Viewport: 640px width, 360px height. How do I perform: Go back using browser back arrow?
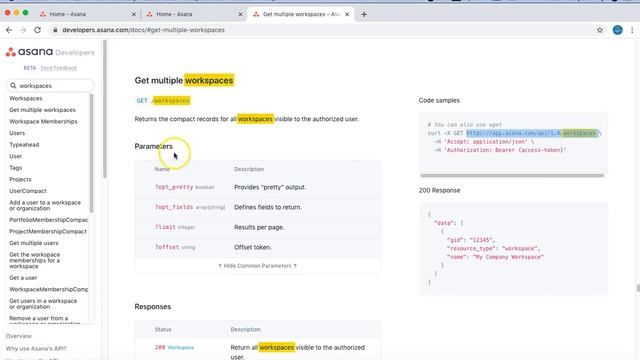pyautogui.click(x=9, y=30)
